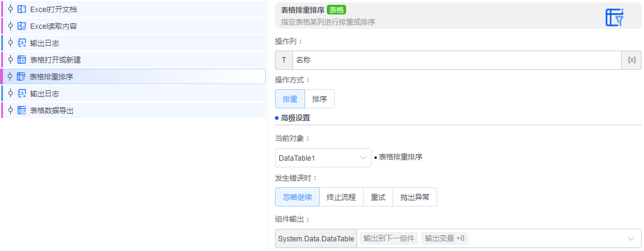Select the 排序 operation mode
Image resolution: width=644 pixels, height=251 pixels.
320,99
